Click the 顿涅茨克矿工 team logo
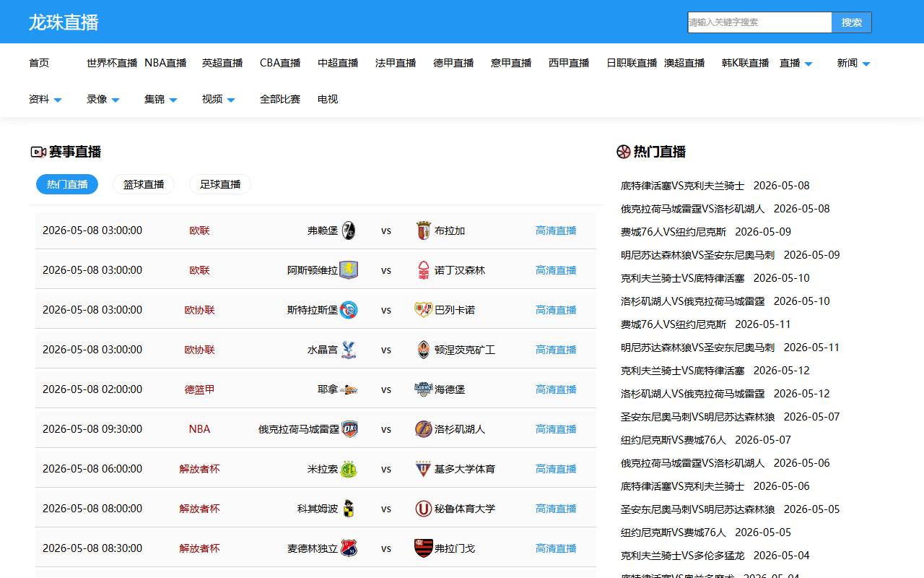924x578 pixels. [x=424, y=350]
